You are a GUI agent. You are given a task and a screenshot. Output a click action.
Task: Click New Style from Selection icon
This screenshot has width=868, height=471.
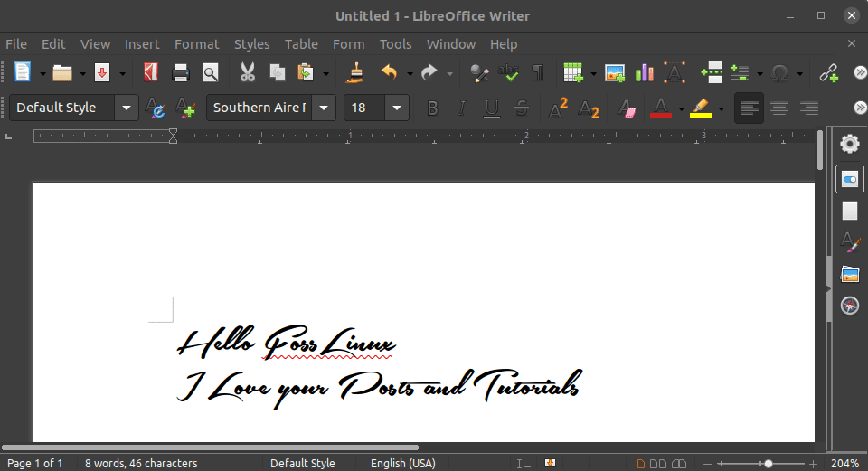click(x=185, y=108)
